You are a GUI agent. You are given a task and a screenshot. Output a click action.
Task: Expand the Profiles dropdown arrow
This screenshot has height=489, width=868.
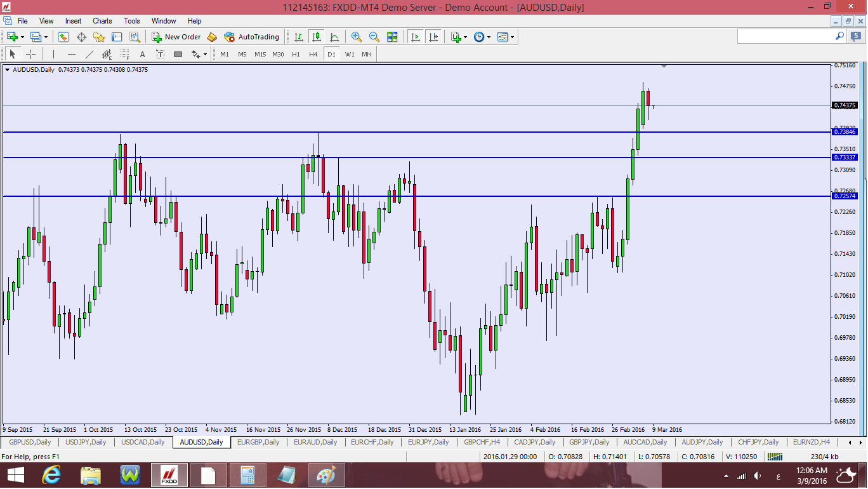point(46,37)
